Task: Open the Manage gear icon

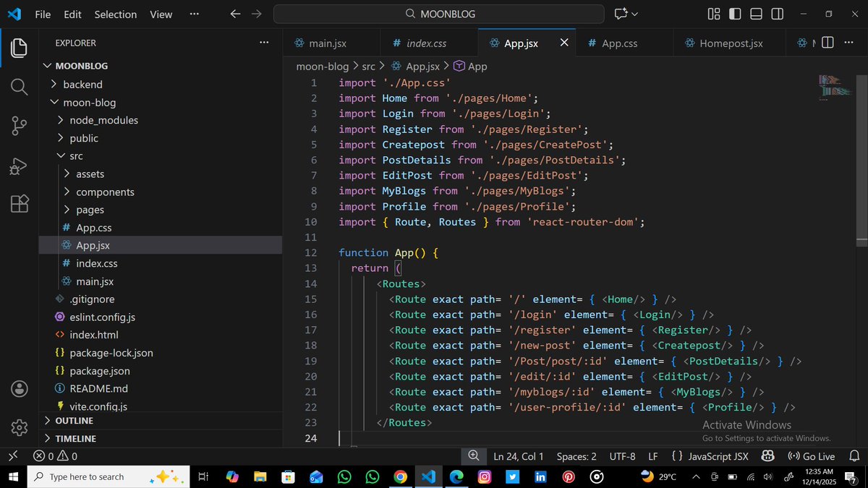Action: pyautogui.click(x=20, y=427)
